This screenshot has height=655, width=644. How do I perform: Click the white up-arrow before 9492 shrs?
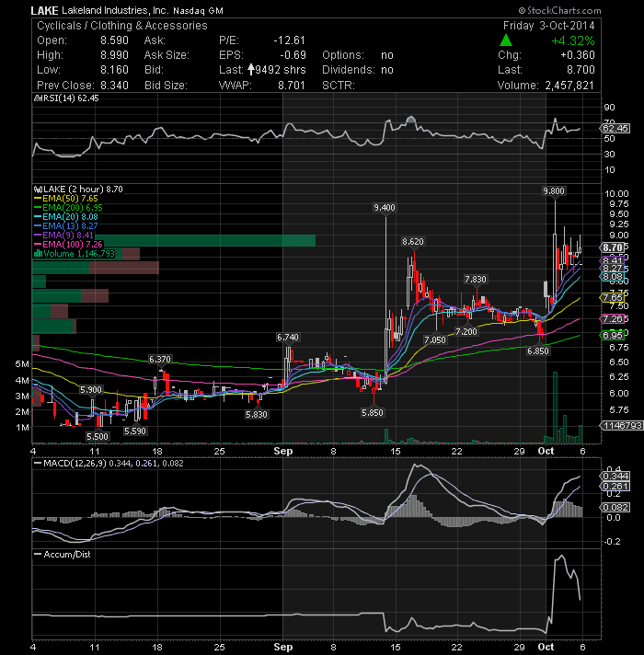tap(251, 69)
